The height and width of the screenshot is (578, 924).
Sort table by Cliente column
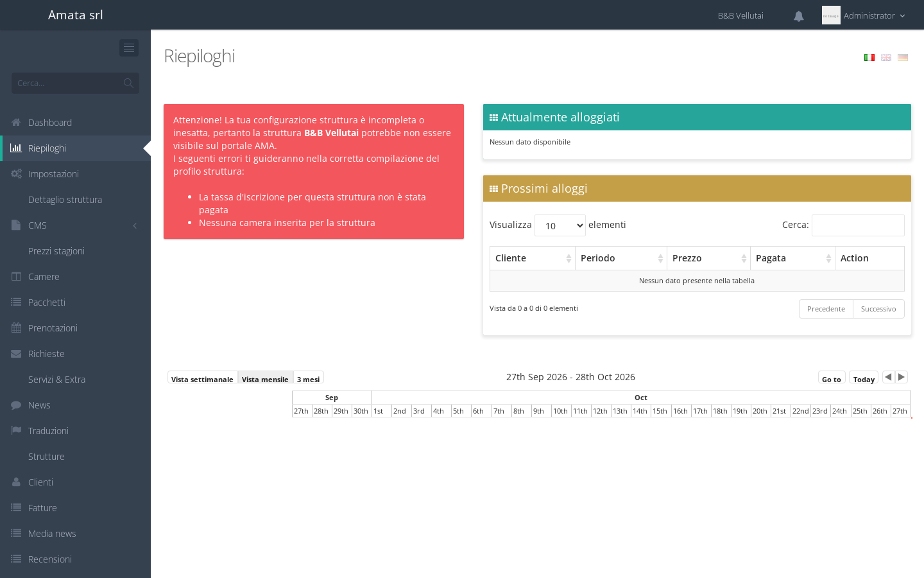533,258
